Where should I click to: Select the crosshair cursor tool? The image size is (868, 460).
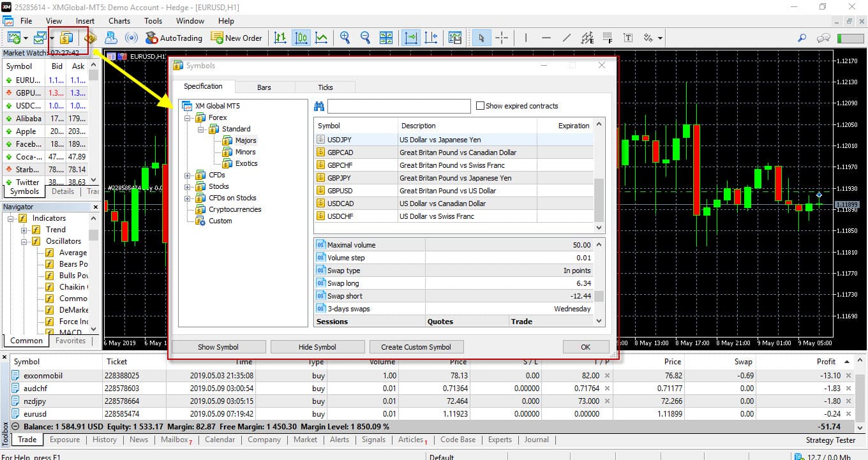coord(502,38)
